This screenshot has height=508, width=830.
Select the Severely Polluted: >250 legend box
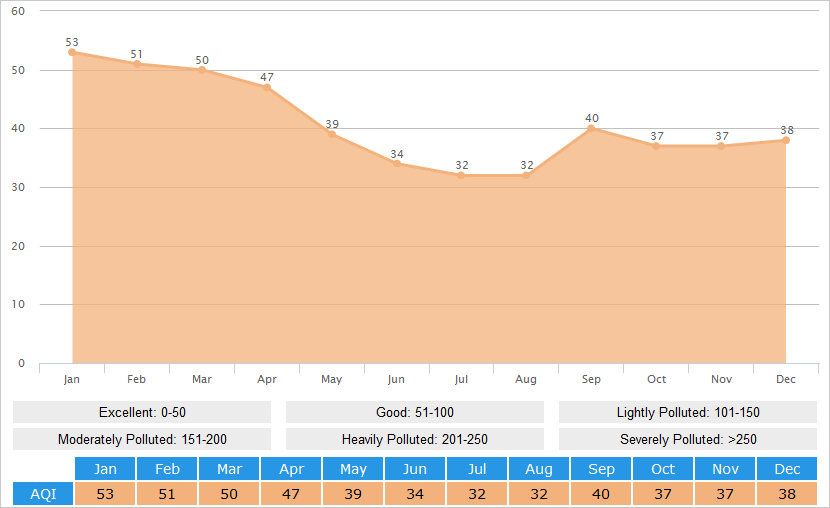(x=688, y=439)
